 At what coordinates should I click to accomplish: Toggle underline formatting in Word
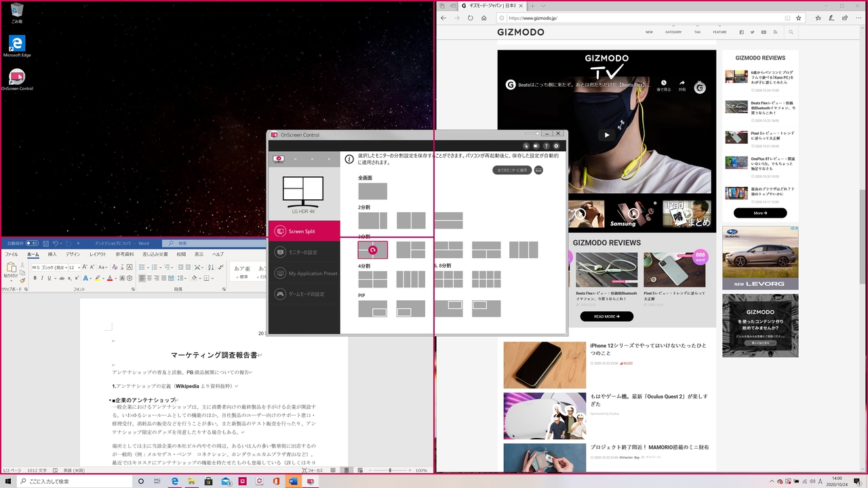tap(49, 278)
